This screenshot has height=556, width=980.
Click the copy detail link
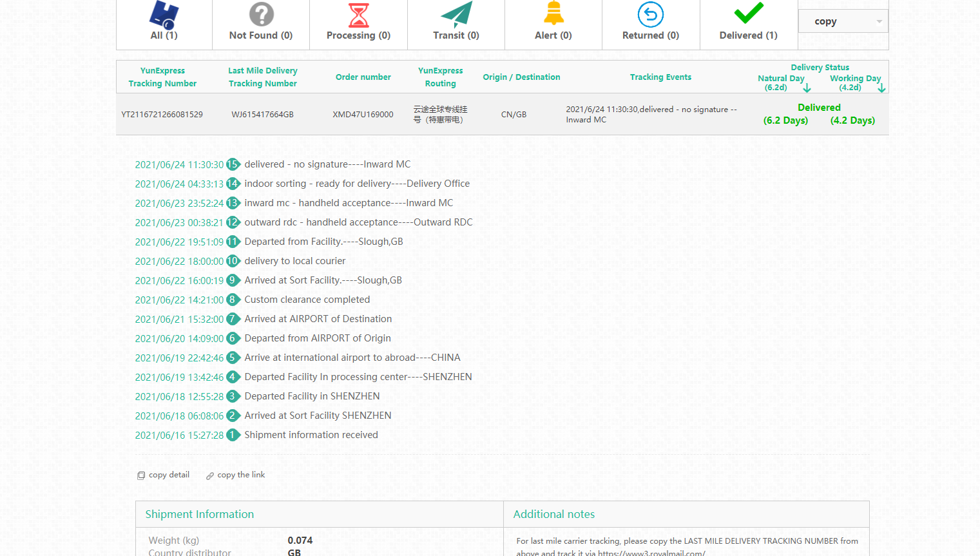coord(169,475)
